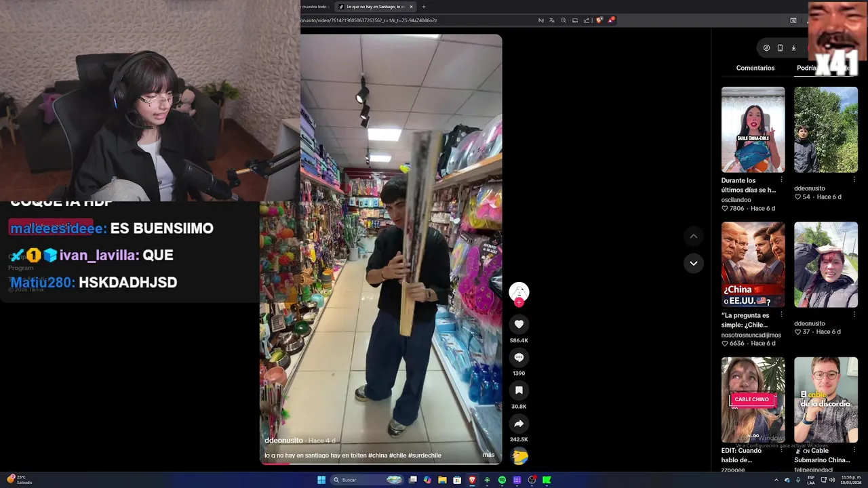The width and height of the screenshot is (868, 488).
Task: Open OBS Studio taskbar icon
Action: [x=532, y=480]
